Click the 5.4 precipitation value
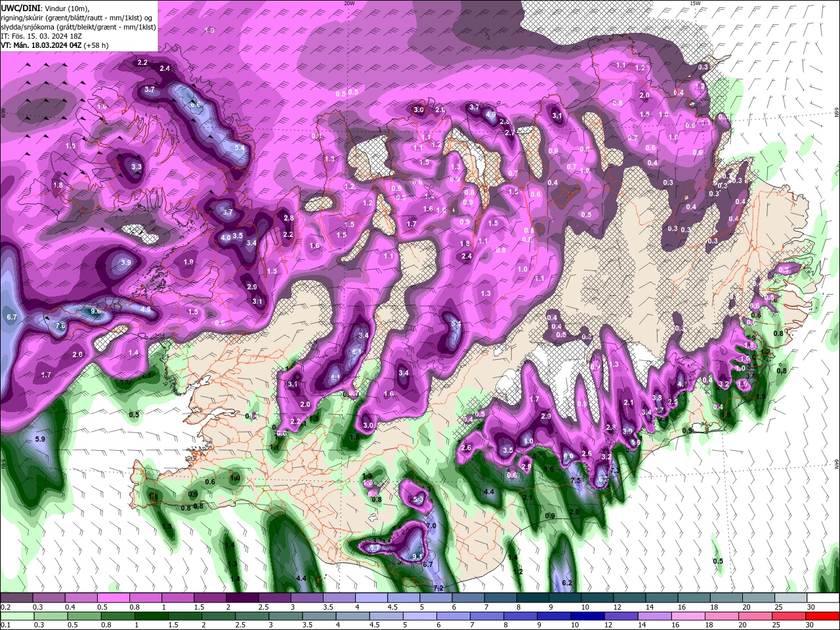Image resolution: width=840 pixels, height=630 pixels. 240,148
